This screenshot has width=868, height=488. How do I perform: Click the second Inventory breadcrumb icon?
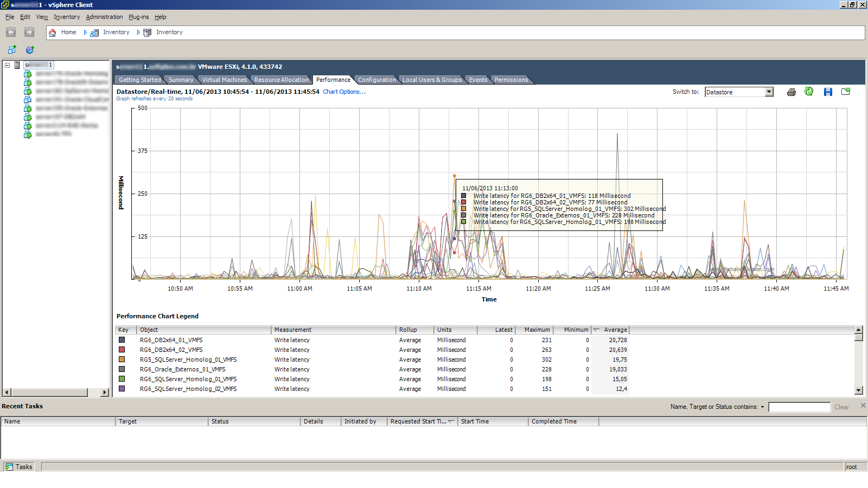[147, 33]
